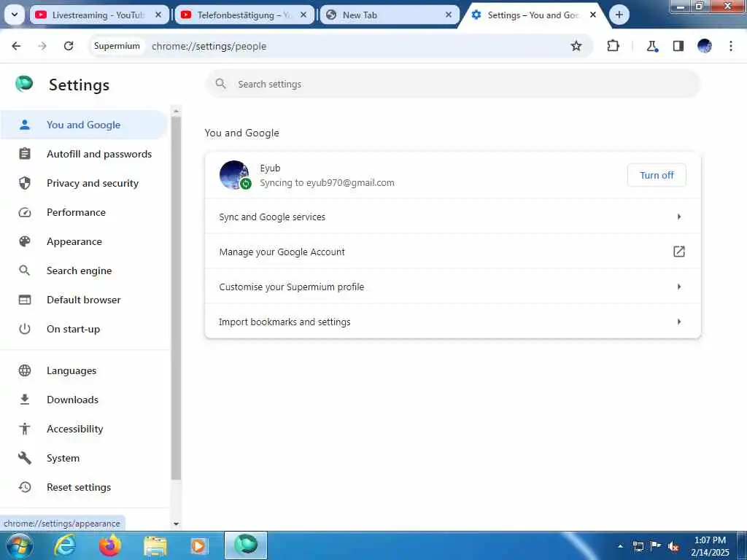Launch Internet Explorer from taskbar
Image resolution: width=747 pixels, height=560 pixels.
[x=65, y=545]
